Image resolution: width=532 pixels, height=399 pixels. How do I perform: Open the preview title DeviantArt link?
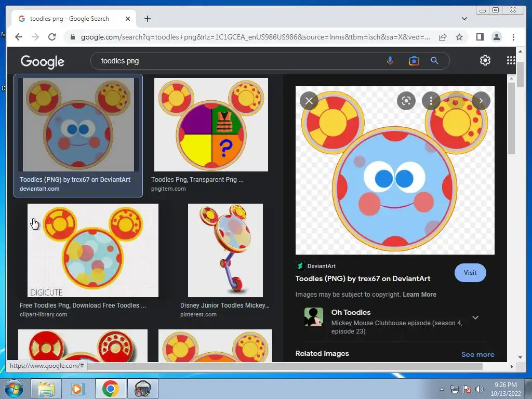click(363, 279)
